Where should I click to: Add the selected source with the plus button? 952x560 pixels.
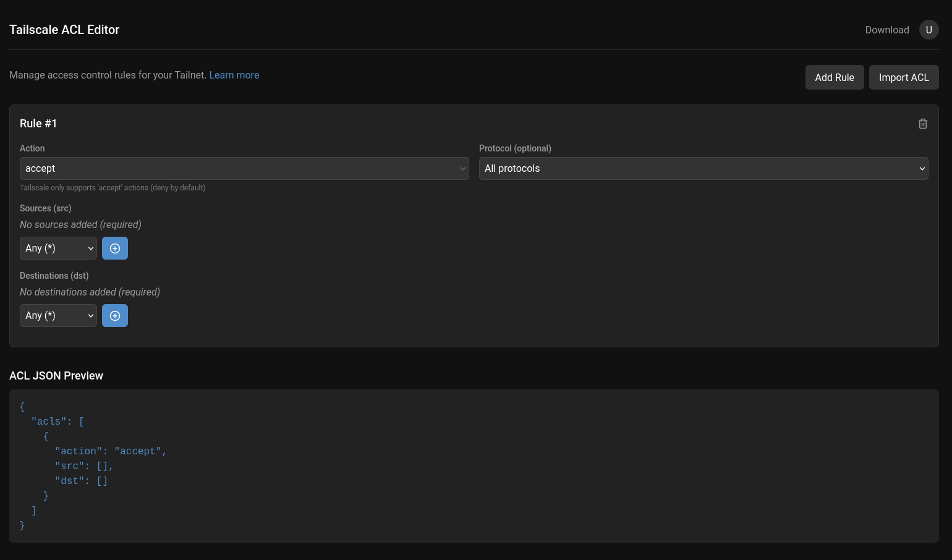click(115, 248)
